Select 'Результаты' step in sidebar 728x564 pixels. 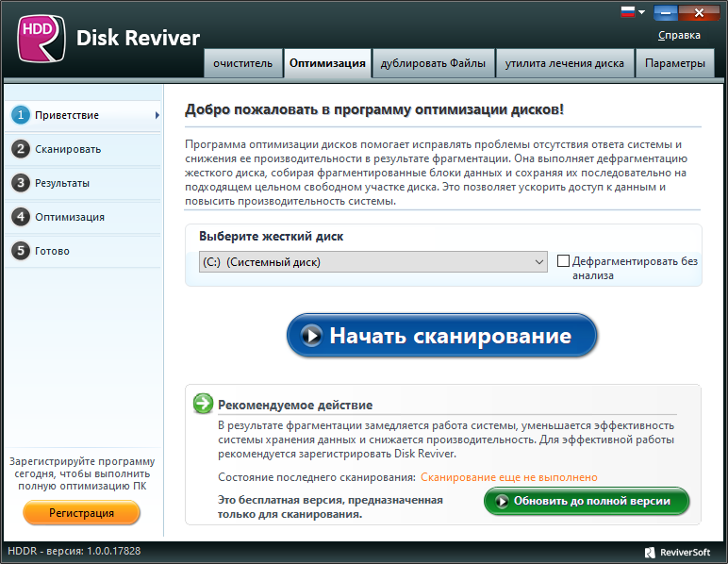(83, 183)
